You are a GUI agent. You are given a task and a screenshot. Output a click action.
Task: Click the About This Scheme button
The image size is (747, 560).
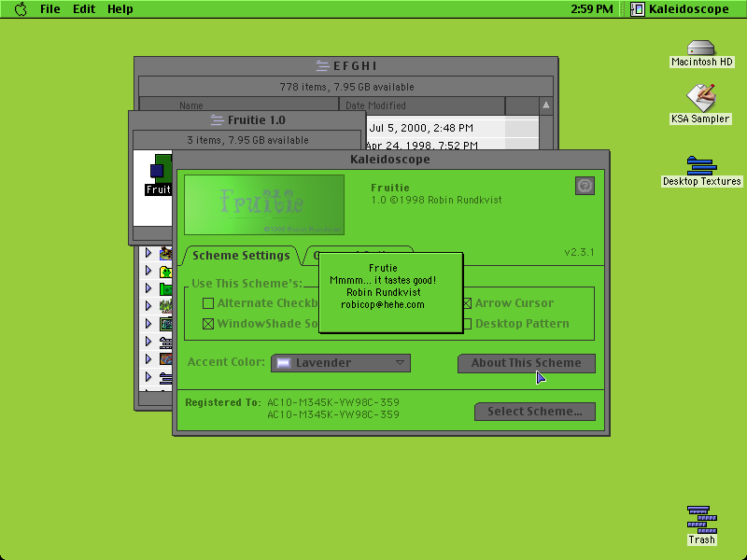click(x=527, y=363)
